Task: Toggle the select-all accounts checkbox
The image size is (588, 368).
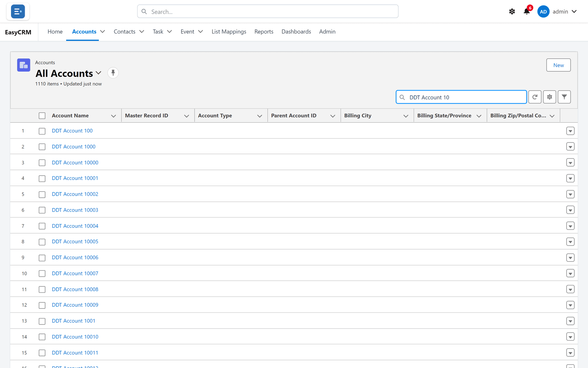Action: [x=42, y=116]
